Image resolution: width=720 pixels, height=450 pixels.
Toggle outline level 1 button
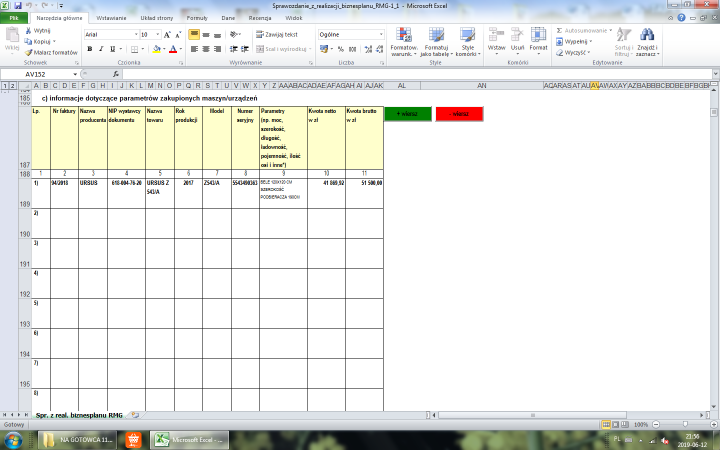pyautogui.click(x=5, y=87)
